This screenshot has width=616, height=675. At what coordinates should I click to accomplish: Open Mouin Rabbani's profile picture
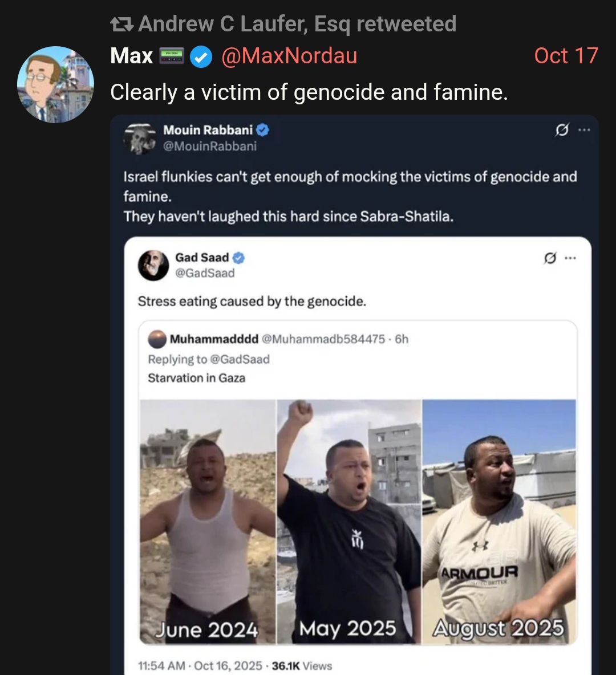pos(140,139)
